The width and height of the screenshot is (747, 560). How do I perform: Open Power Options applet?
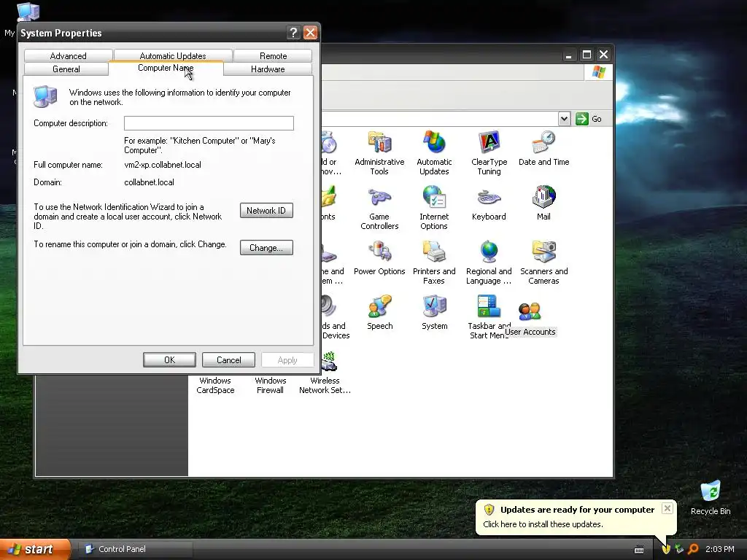379,258
